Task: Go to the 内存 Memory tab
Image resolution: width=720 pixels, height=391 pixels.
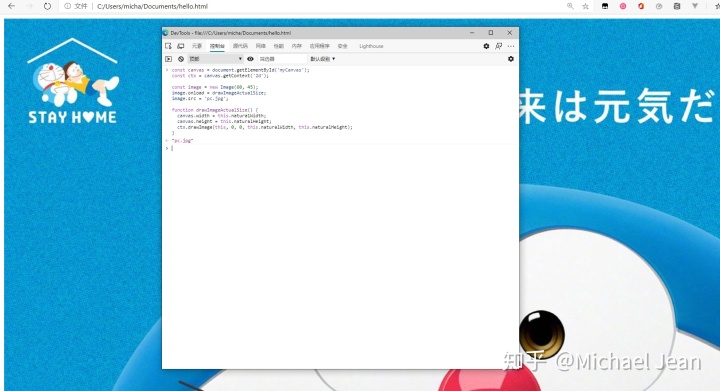Action: click(x=297, y=46)
